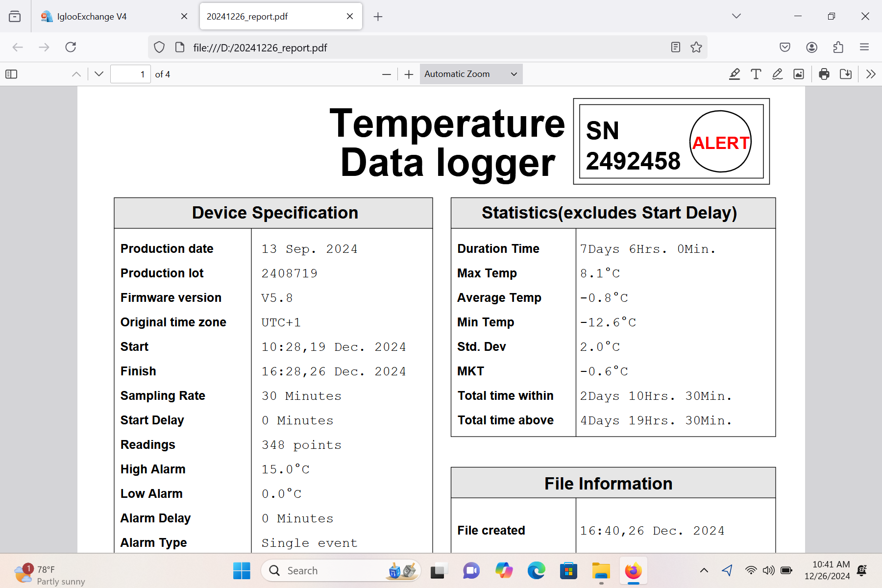The width and height of the screenshot is (882, 588).
Task: Click the Min Temp value -12.6°C
Action: coord(608,322)
